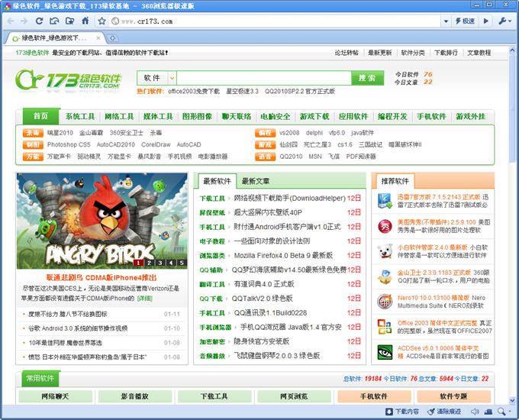Click the Cr173 site logo
The image size is (519, 420).
[x=69, y=80]
